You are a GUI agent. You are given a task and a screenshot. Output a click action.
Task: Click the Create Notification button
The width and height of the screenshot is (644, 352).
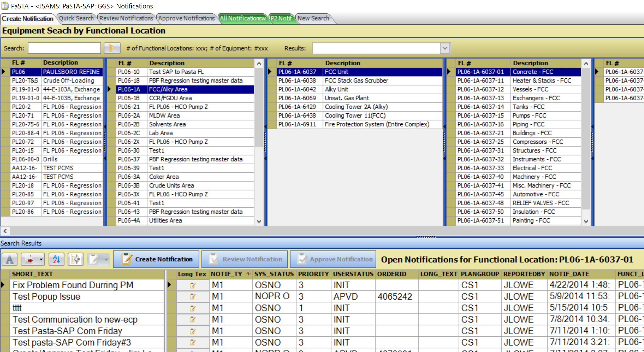click(x=156, y=259)
